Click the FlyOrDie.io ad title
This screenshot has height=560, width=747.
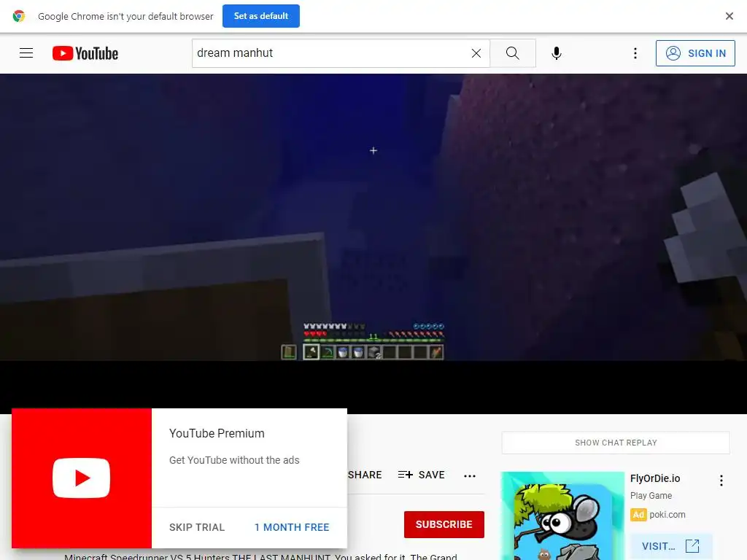coord(655,478)
